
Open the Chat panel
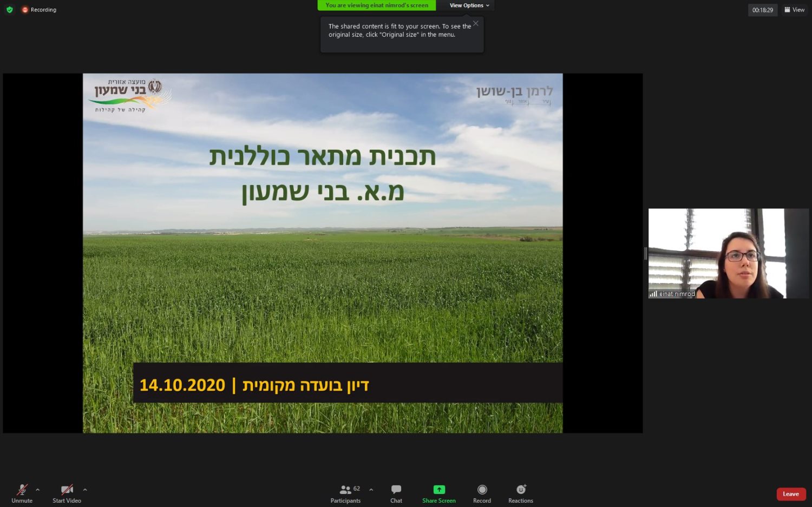point(396,493)
